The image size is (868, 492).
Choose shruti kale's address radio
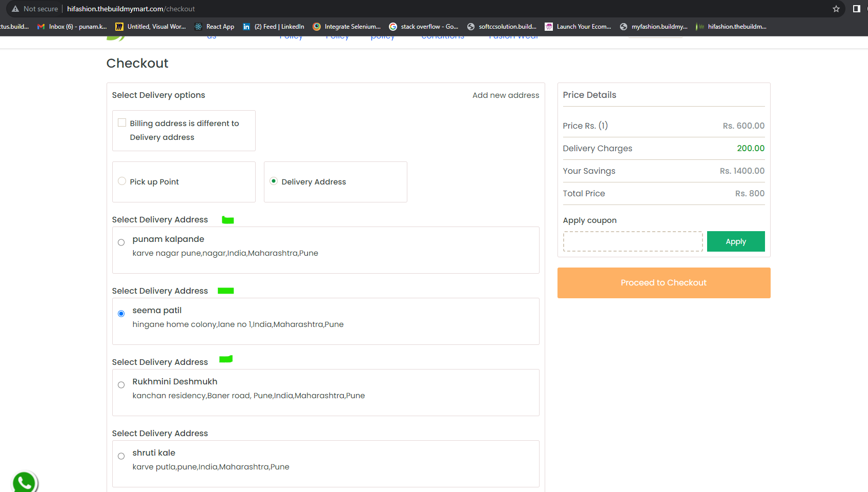121,456
